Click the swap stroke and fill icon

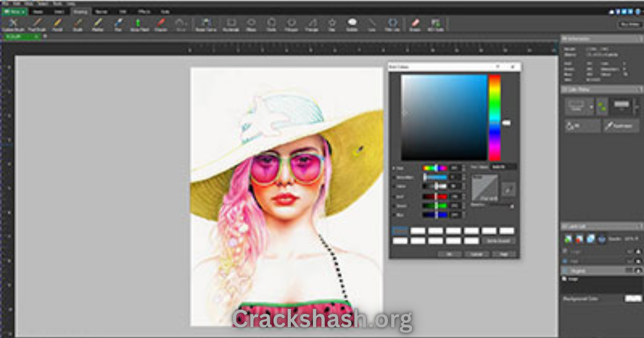[x=603, y=106]
